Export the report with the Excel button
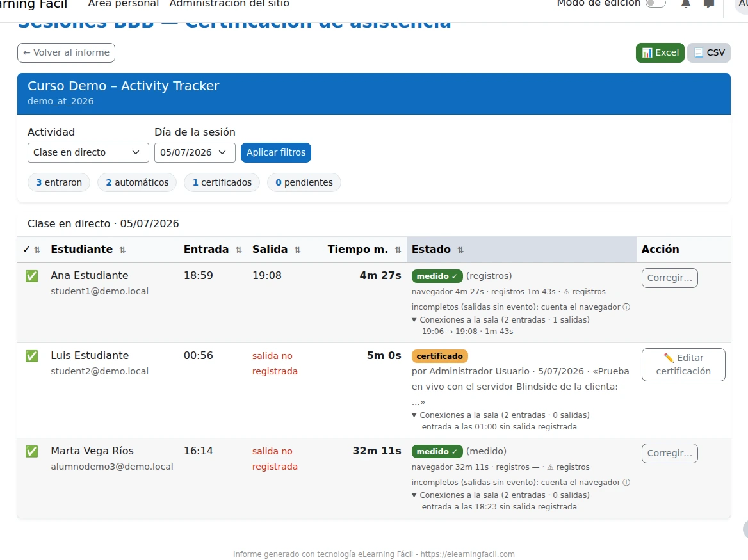The image size is (748, 560). pyautogui.click(x=660, y=52)
